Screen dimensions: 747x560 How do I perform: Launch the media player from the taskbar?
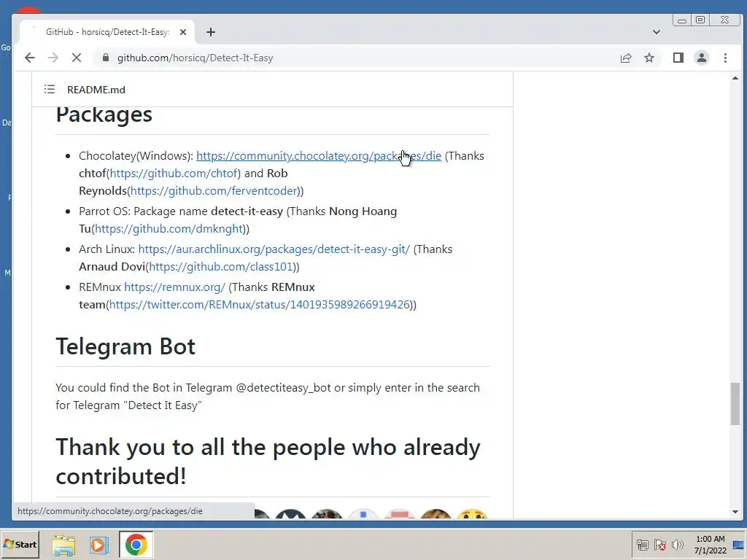(x=99, y=545)
